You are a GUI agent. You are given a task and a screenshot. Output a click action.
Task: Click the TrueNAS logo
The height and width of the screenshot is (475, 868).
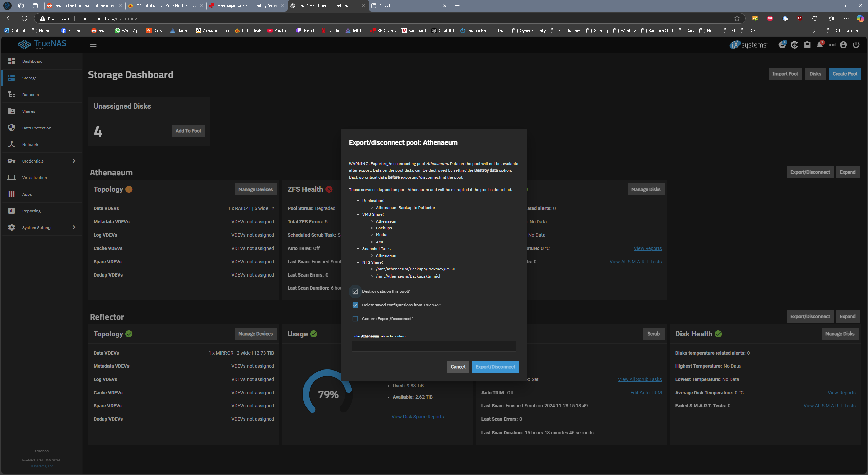click(x=42, y=44)
